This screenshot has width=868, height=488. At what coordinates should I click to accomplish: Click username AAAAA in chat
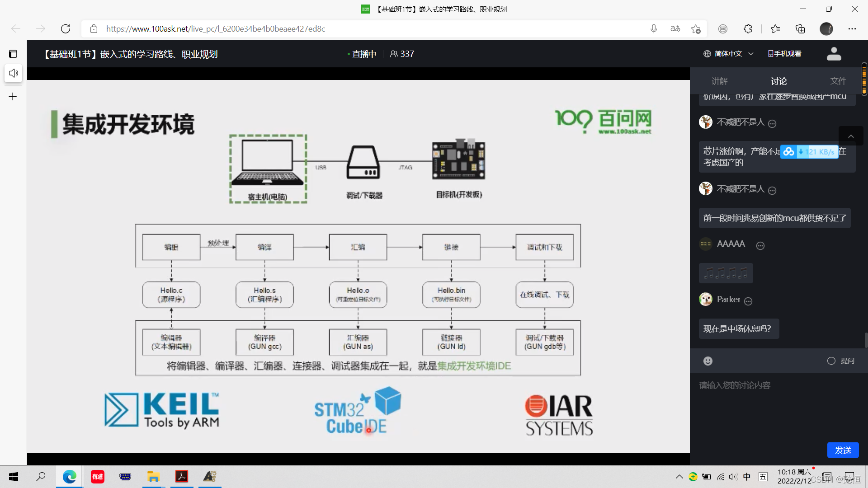point(731,244)
